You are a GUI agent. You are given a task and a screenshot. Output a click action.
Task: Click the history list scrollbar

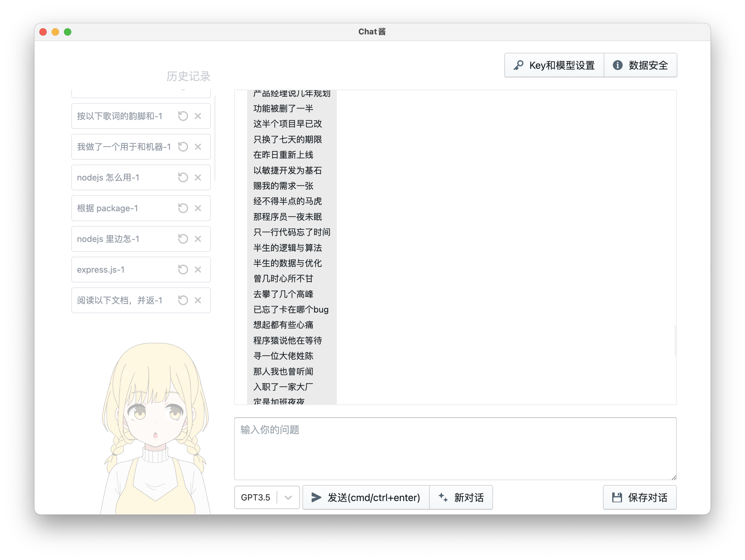coord(215,139)
